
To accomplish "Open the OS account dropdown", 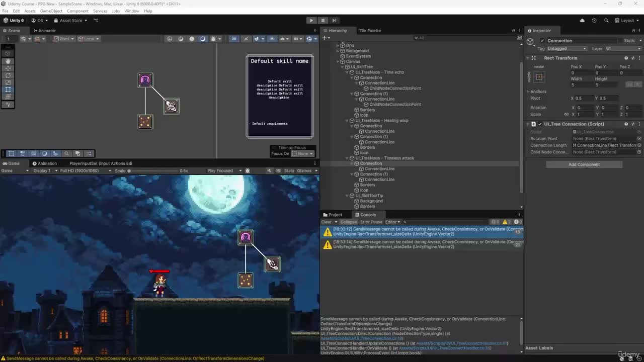I will point(40,21).
